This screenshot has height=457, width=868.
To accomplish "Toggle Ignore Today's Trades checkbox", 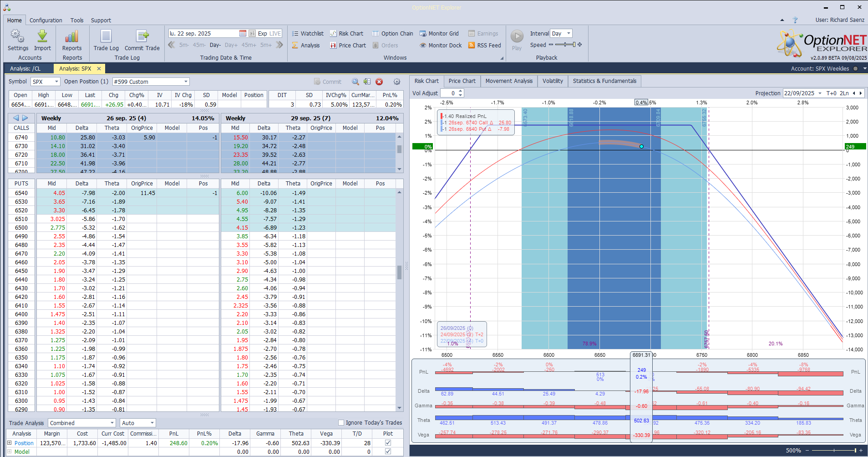I will click(341, 422).
